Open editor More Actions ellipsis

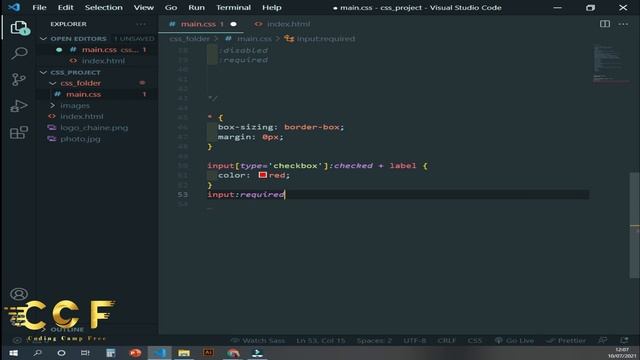(623, 24)
